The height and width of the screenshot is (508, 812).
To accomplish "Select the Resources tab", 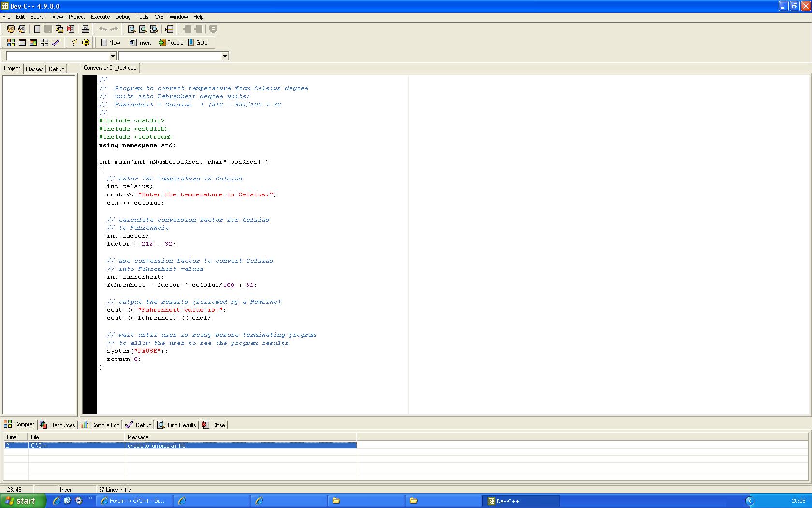I will click(x=58, y=425).
